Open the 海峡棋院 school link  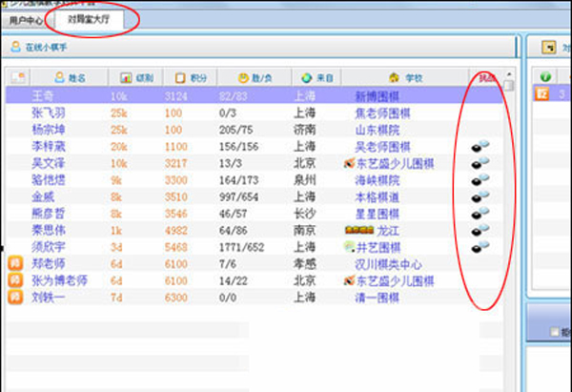[378, 180]
